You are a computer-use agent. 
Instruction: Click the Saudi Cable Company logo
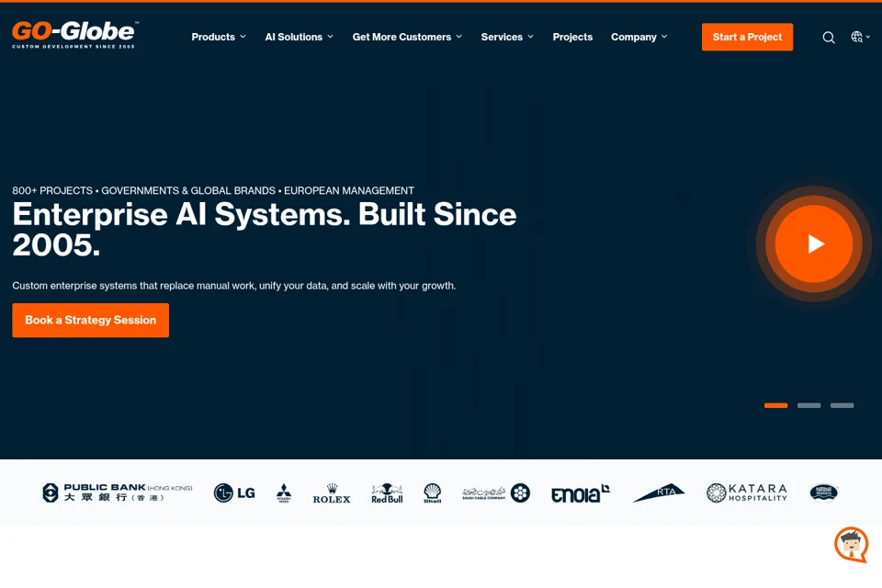click(x=495, y=492)
